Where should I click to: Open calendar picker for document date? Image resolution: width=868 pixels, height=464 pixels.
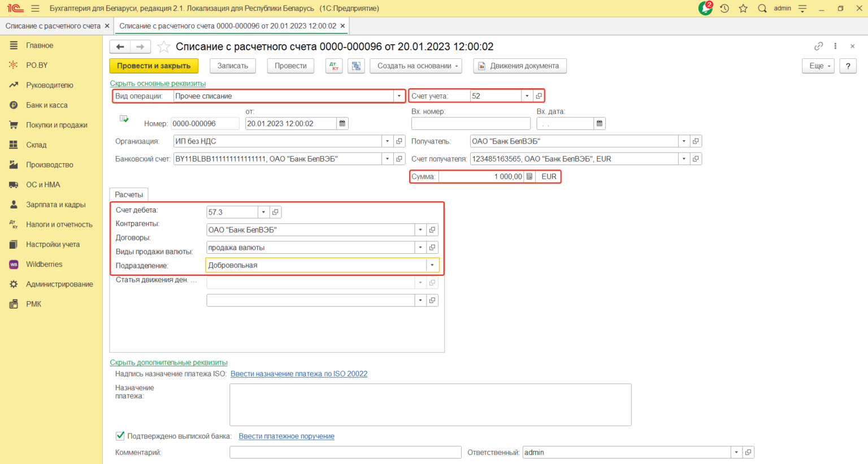(342, 124)
